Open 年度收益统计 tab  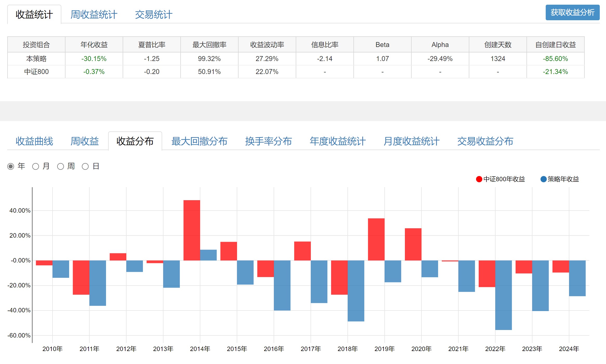coord(338,141)
